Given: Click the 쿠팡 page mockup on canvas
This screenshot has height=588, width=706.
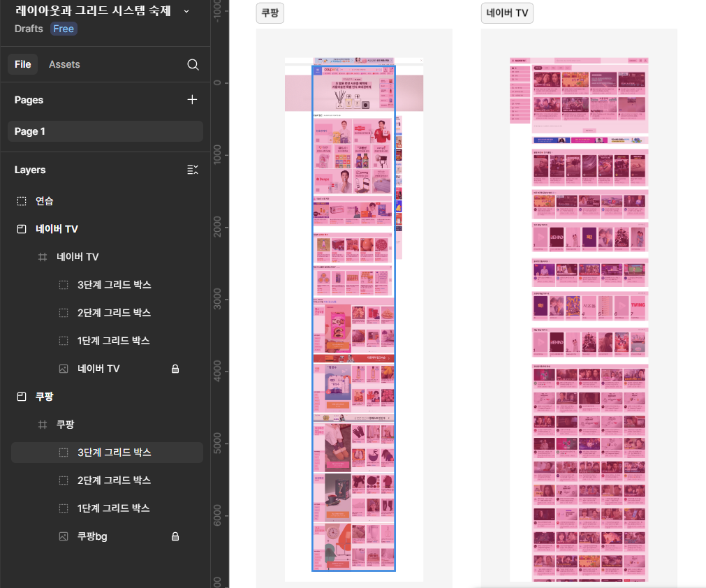Looking at the screenshot, I should pos(354,318).
